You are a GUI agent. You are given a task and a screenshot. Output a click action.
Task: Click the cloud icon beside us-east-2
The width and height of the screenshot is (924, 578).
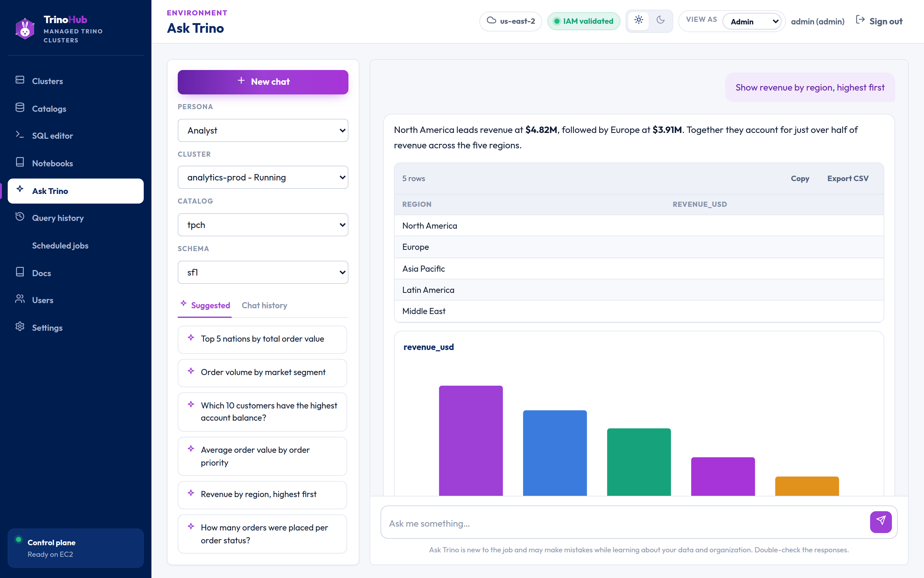pyautogui.click(x=492, y=21)
